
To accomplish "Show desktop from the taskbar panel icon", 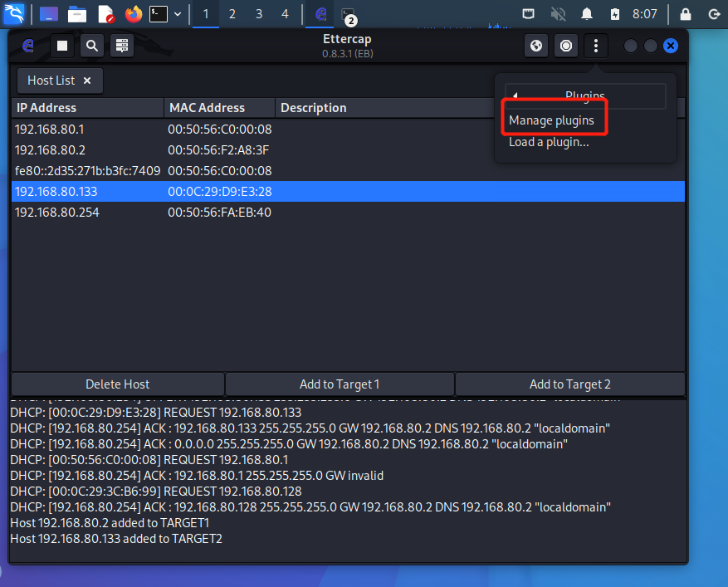I will (x=49, y=14).
